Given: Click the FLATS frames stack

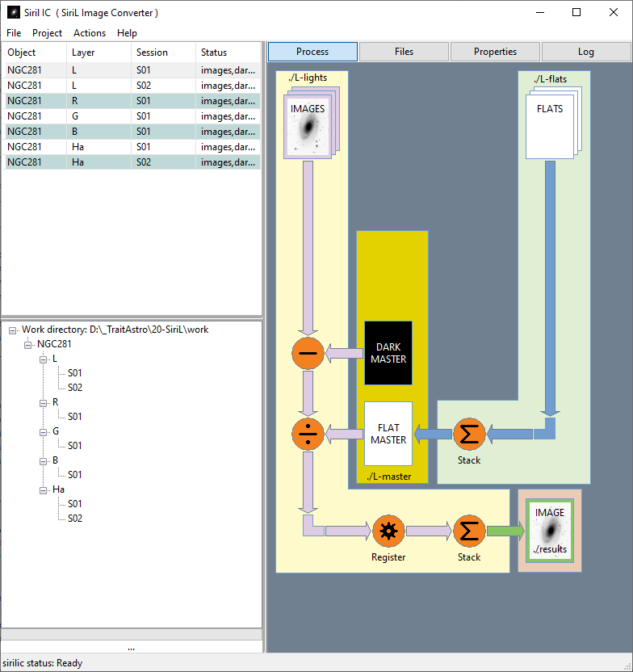Looking at the screenshot, I should (554, 123).
